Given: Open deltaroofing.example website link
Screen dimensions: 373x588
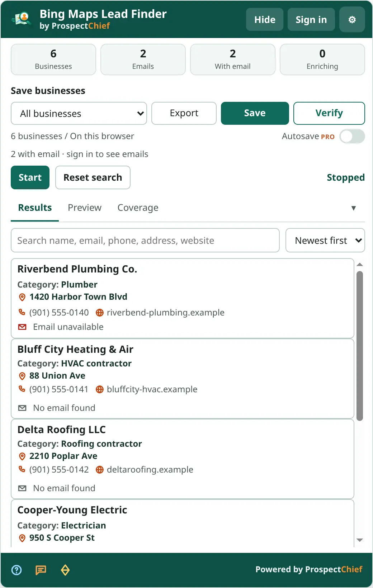Looking at the screenshot, I should (x=150, y=470).
